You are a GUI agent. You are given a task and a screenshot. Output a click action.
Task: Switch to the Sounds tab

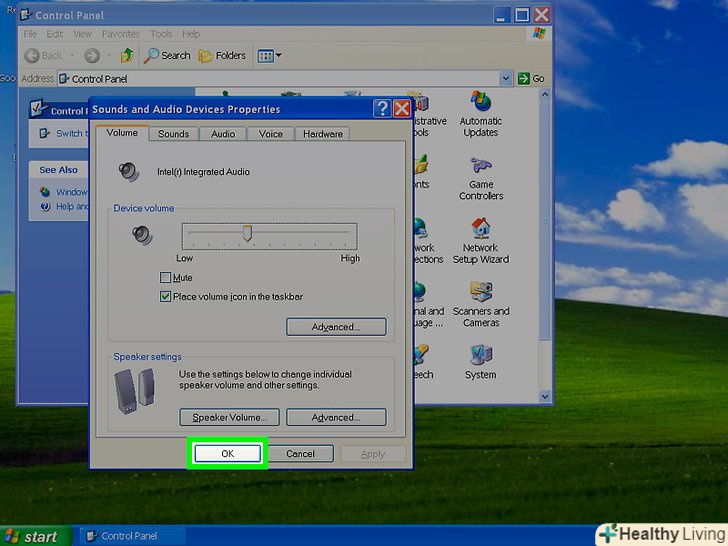point(173,134)
